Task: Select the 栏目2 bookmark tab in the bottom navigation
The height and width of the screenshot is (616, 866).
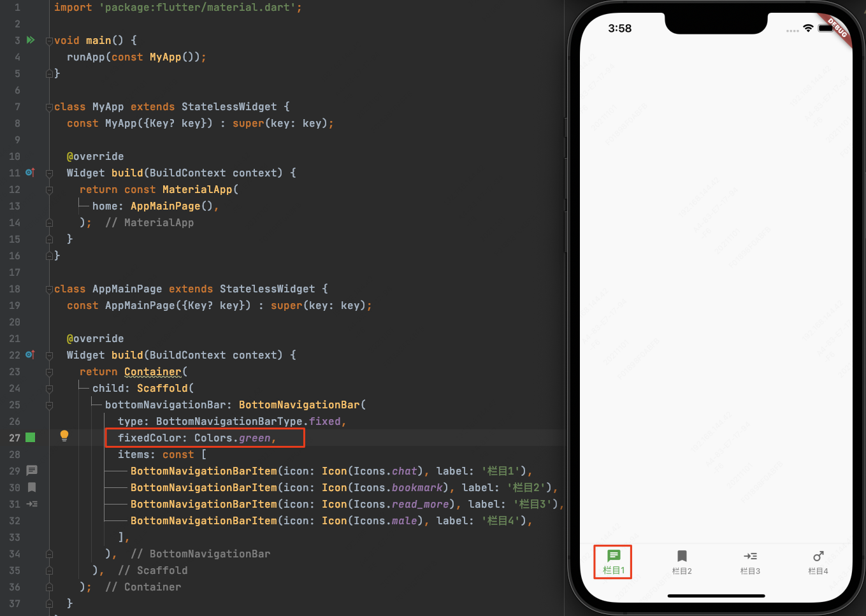Action: (682, 562)
